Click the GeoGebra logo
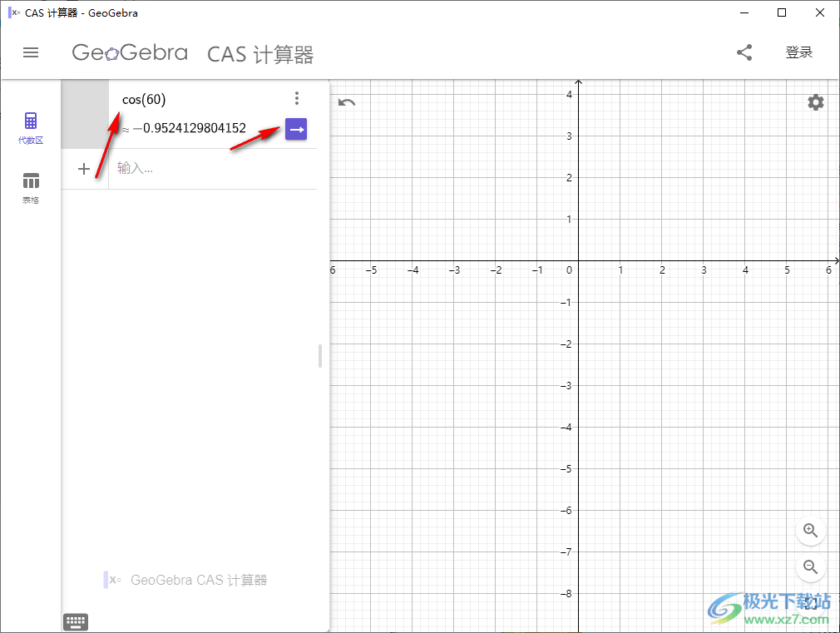Screen dimensions: 840x633 click(130, 52)
